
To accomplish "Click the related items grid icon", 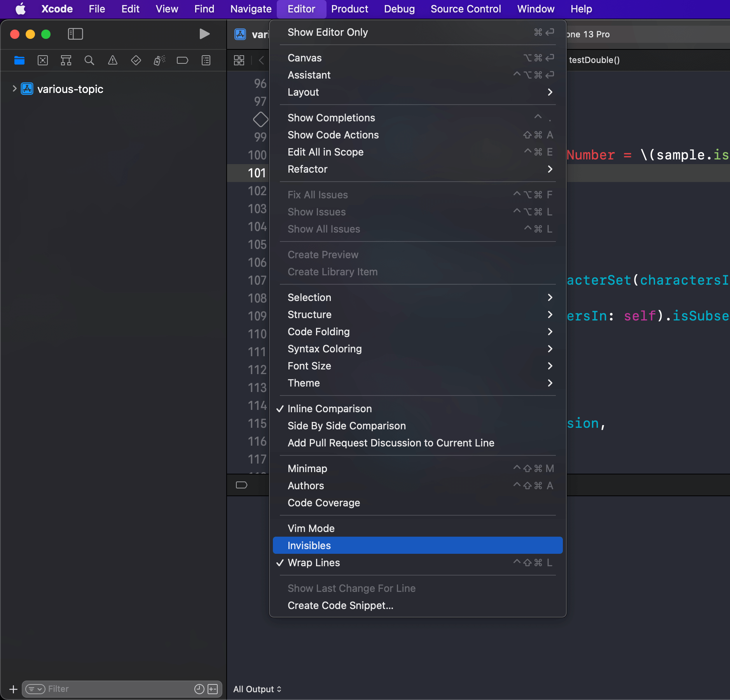I will point(239,60).
